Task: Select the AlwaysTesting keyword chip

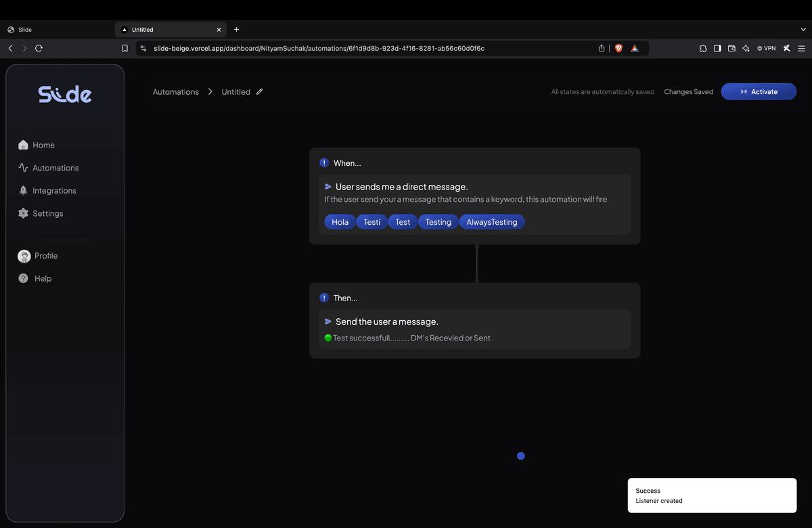Action: point(492,221)
